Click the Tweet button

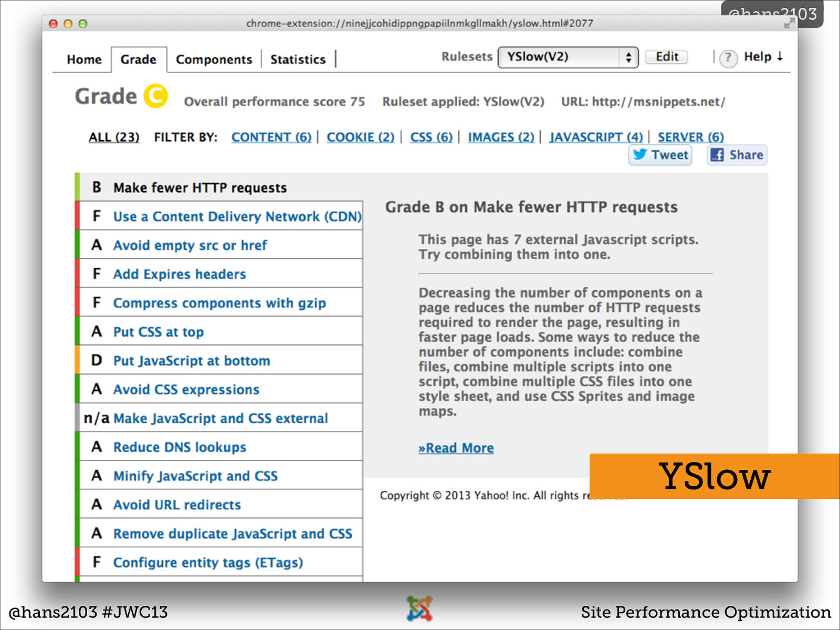coord(660,155)
